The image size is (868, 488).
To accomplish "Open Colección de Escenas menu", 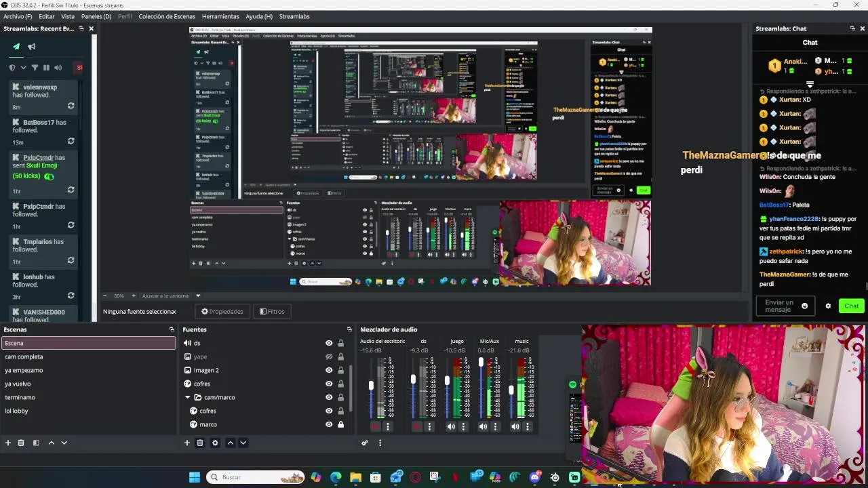I will click(x=167, y=16).
